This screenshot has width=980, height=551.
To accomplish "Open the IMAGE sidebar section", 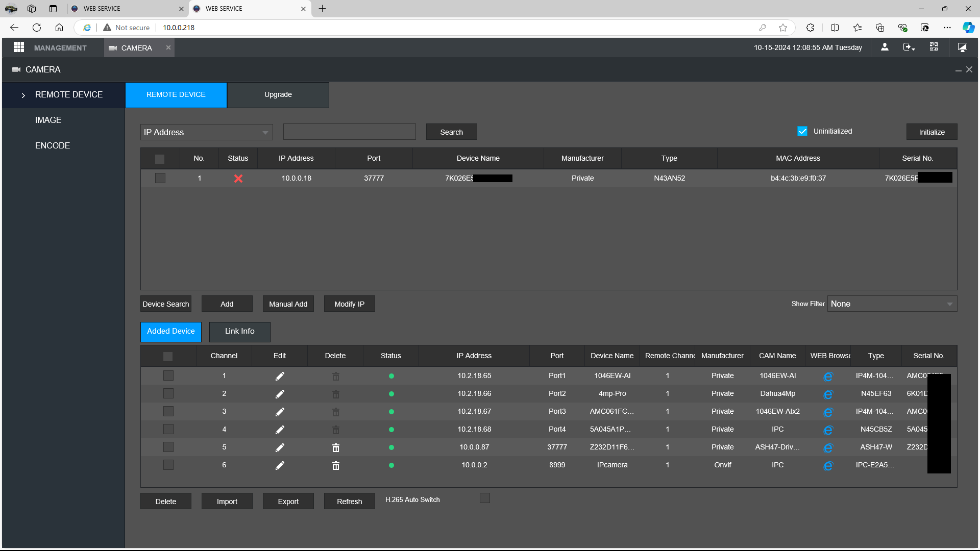I will (x=48, y=120).
